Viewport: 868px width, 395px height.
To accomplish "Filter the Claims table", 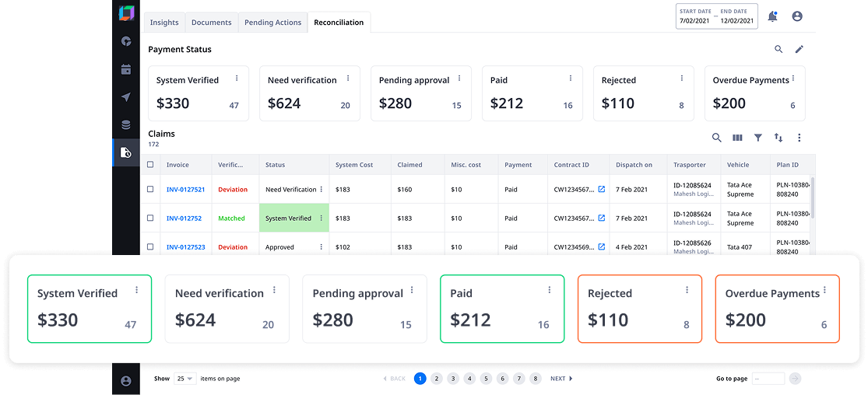I will point(758,138).
